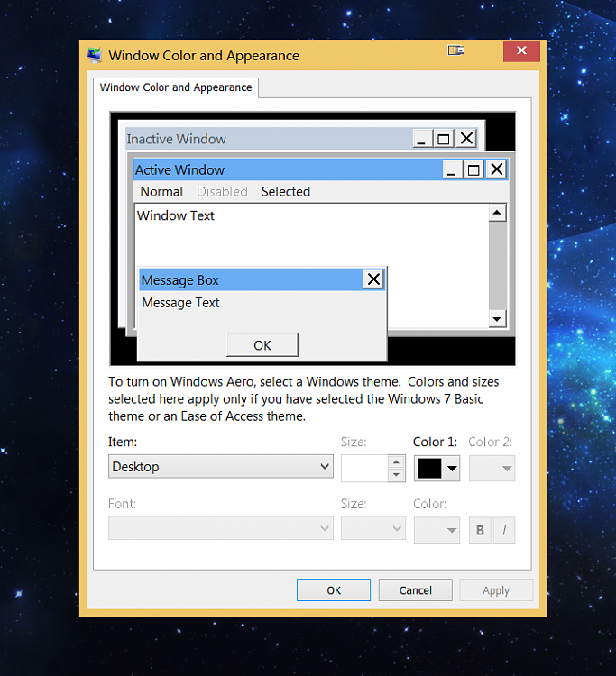Viewport: 616px width, 676px height.
Task: Click minimize button of the Active Window preview
Action: [452, 169]
